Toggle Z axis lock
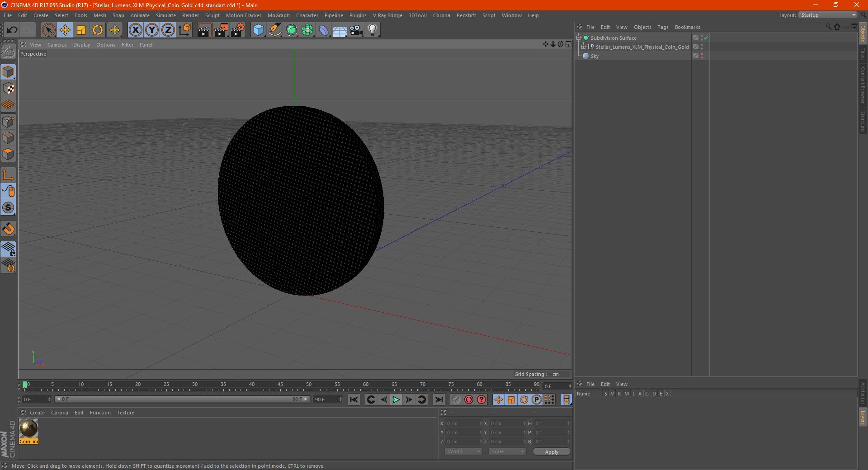This screenshot has width=868, height=470. (168, 30)
